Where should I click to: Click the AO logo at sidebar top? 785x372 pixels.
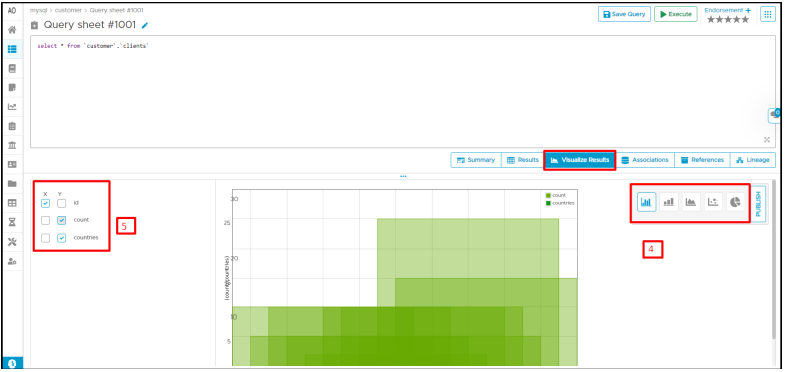point(12,11)
